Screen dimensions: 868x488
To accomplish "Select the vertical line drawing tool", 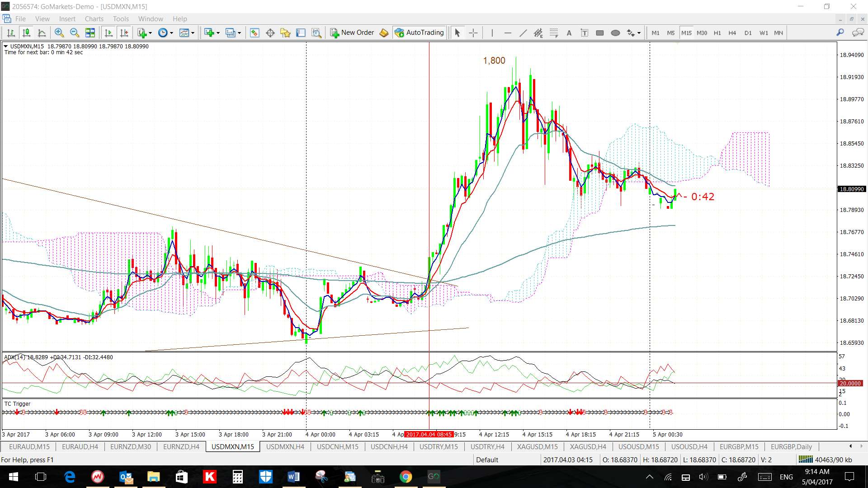I will (x=492, y=33).
